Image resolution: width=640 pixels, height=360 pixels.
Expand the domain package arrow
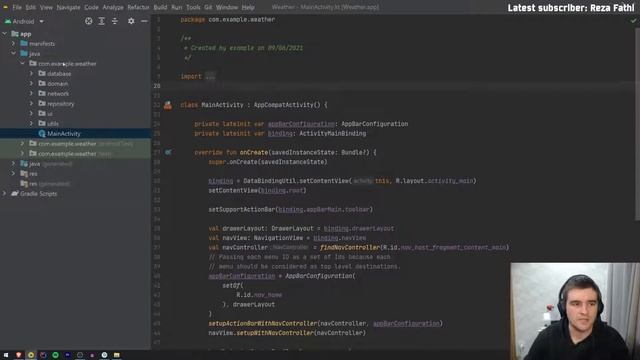(31, 84)
